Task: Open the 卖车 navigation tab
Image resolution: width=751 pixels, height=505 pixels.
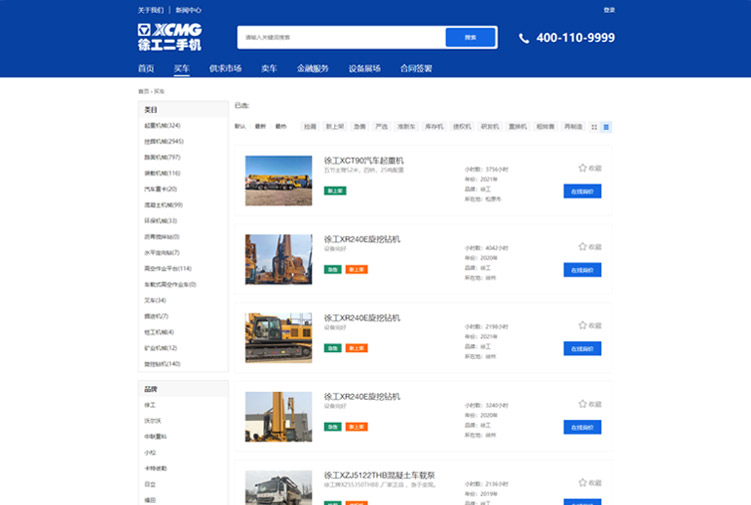Action: click(269, 69)
